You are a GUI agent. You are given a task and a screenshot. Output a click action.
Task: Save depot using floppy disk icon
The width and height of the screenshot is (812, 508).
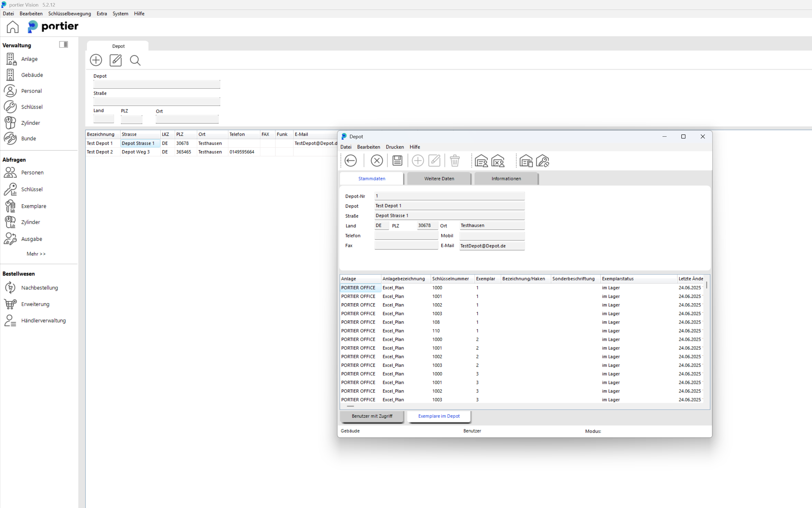397,161
